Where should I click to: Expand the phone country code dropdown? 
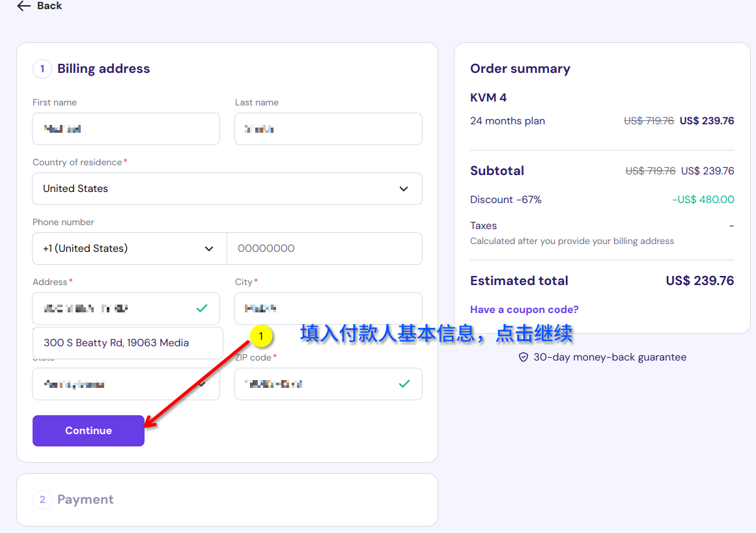(129, 249)
